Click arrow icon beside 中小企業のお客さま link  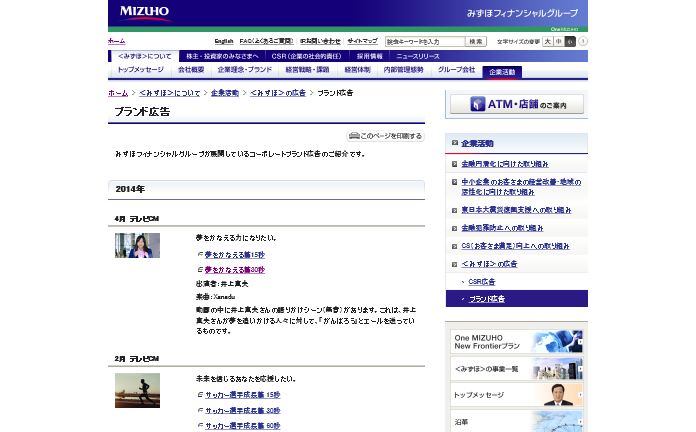point(455,182)
